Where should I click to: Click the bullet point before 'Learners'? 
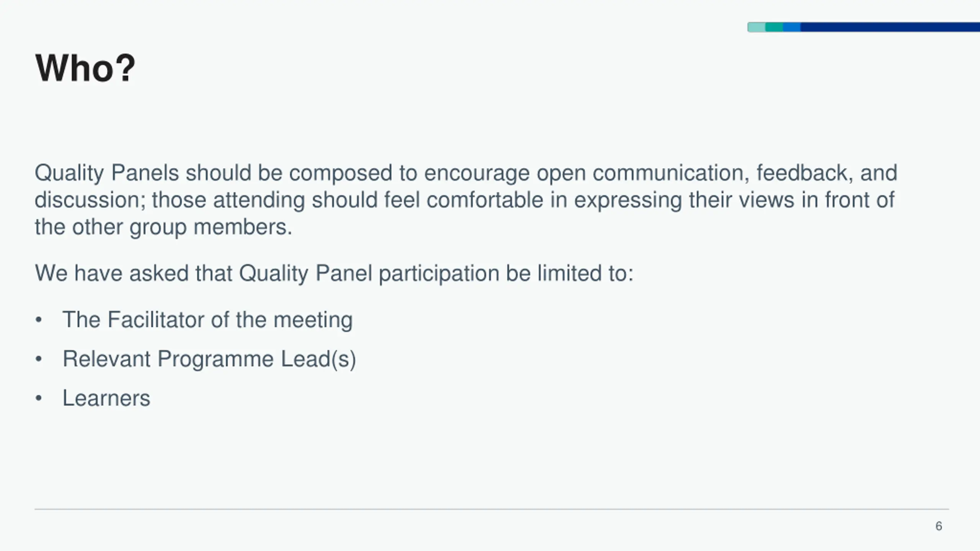coord(38,398)
